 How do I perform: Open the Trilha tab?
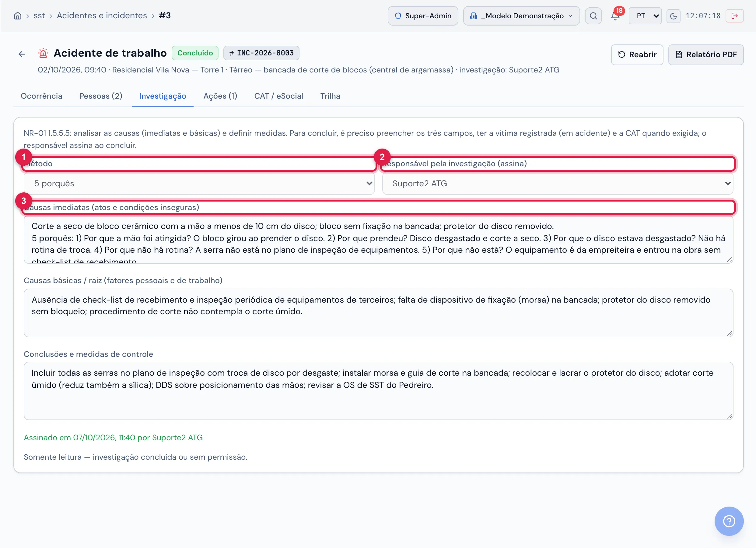click(330, 96)
